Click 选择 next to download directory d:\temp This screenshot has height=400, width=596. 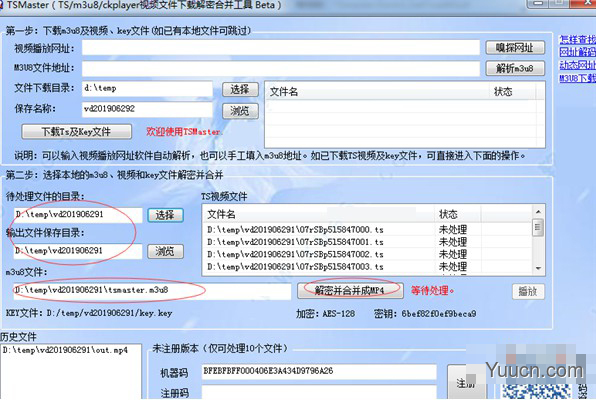tap(240, 90)
